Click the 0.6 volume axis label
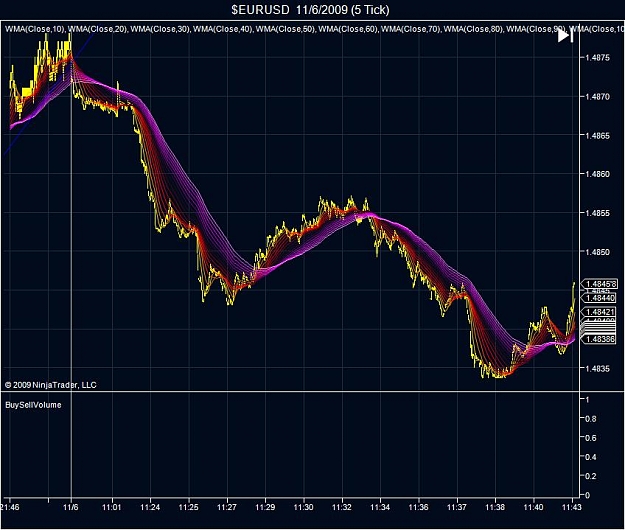The image size is (625, 530). (x=590, y=438)
